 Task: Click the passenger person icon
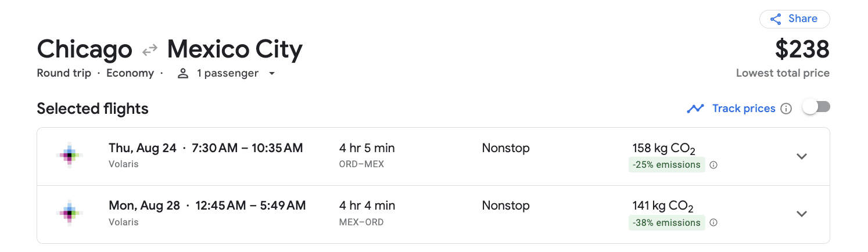[183, 74]
